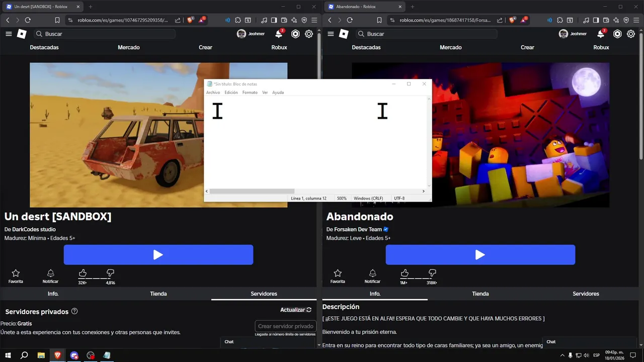644x362 pixels.
Task: Play Abandonado with the blue play button
Action: pos(480,255)
